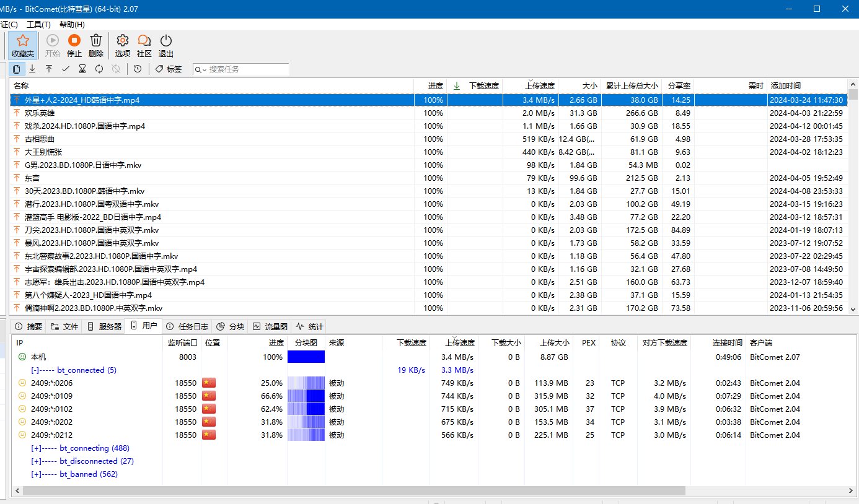The image size is (859, 504).
Task: Select the task 偶滴神啊2.2023.BD.1080P.中英双字.mkv
Action: (x=429, y=308)
